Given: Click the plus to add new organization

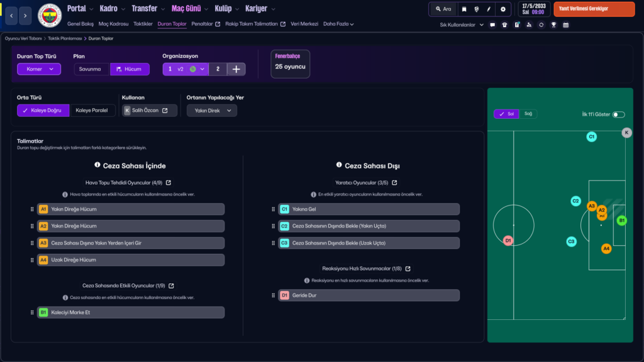Looking at the screenshot, I should pyautogui.click(x=236, y=68).
